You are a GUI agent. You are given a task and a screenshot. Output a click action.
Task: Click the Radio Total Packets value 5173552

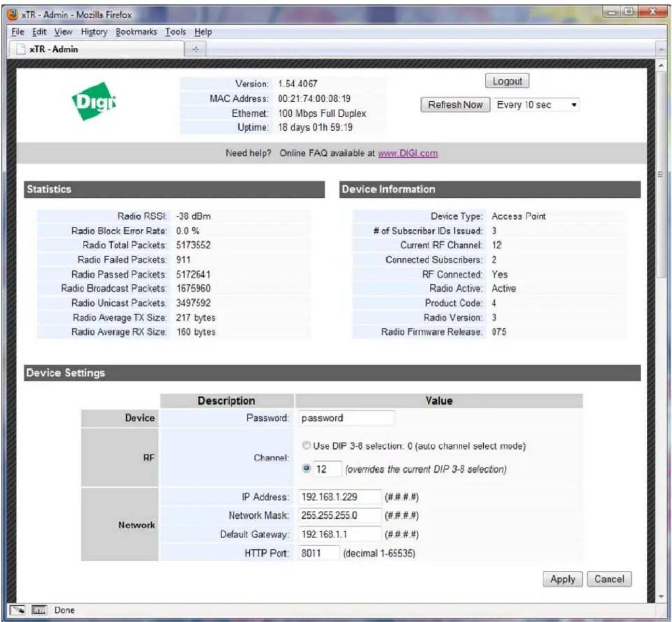(x=193, y=245)
